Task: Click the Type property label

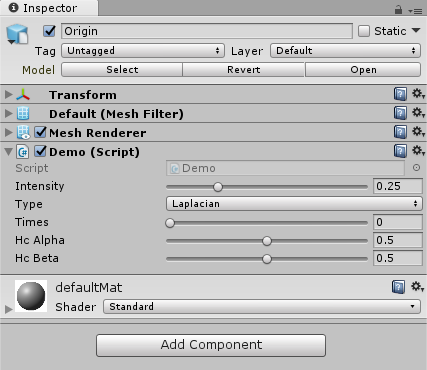Action: click(x=29, y=204)
